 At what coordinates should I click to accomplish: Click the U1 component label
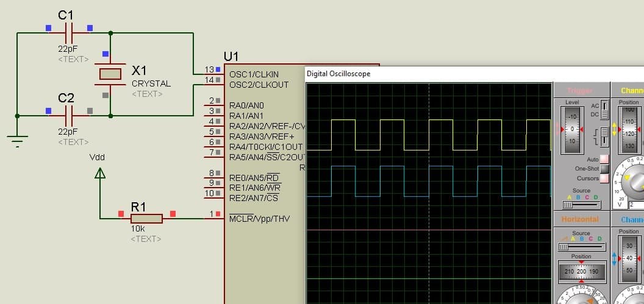pos(231,57)
